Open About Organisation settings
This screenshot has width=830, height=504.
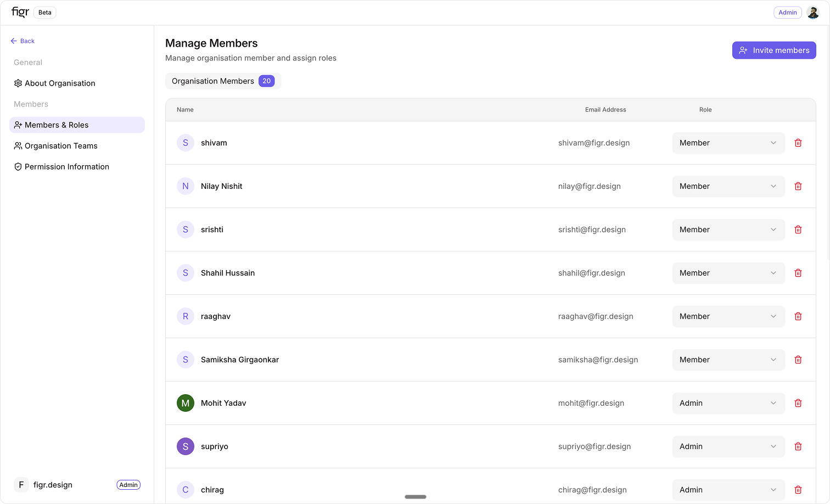(x=77, y=83)
